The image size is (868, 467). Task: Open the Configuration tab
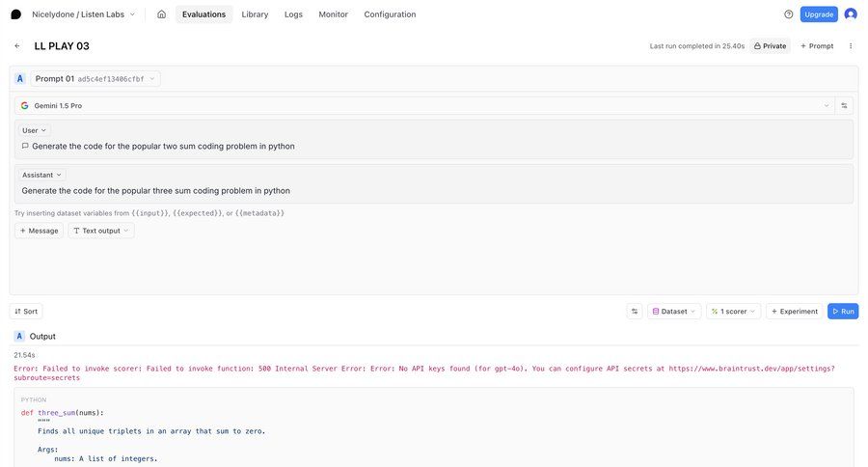click(x=390, y=14)
